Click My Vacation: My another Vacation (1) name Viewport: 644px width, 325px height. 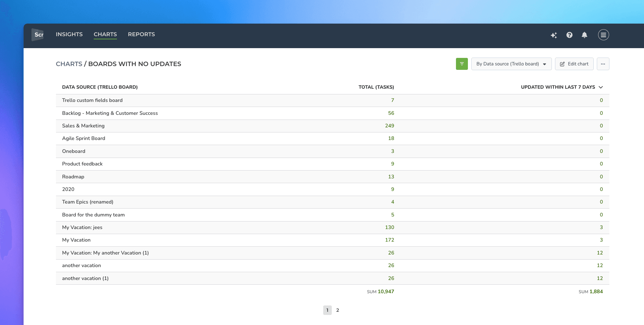tap(105, 253)
